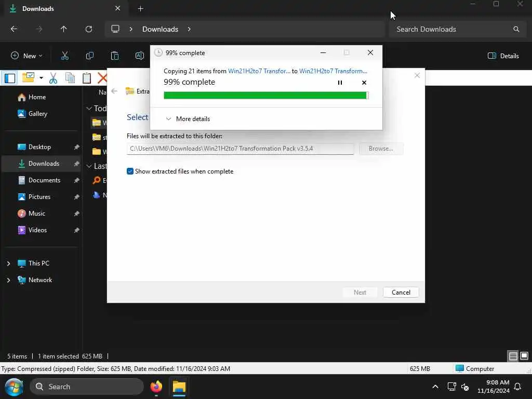Click the Next button in Extract wizard
This screenshot has width=532, height=399.
[x=360, y=292]
